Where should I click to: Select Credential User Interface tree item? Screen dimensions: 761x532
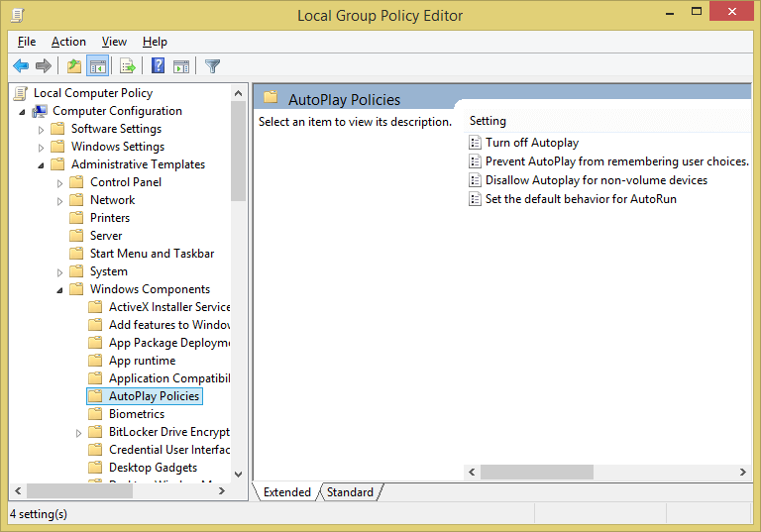pos(169,450)
